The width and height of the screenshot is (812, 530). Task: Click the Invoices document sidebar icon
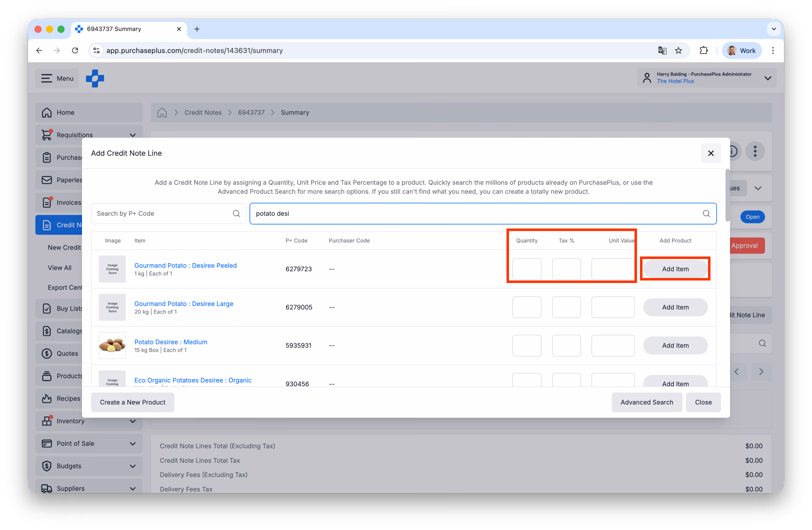click(47, 202)
